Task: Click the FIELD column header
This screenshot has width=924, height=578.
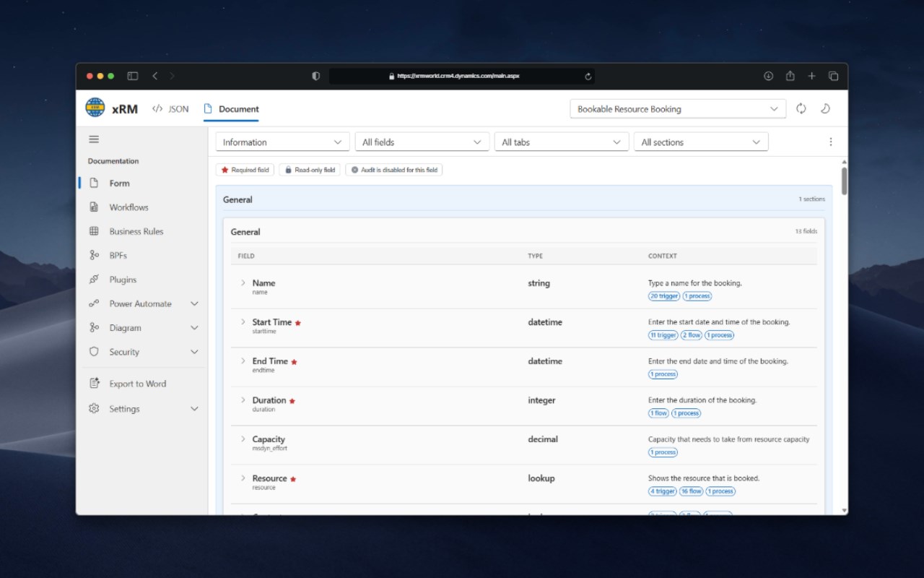Action: click(246, 256)
